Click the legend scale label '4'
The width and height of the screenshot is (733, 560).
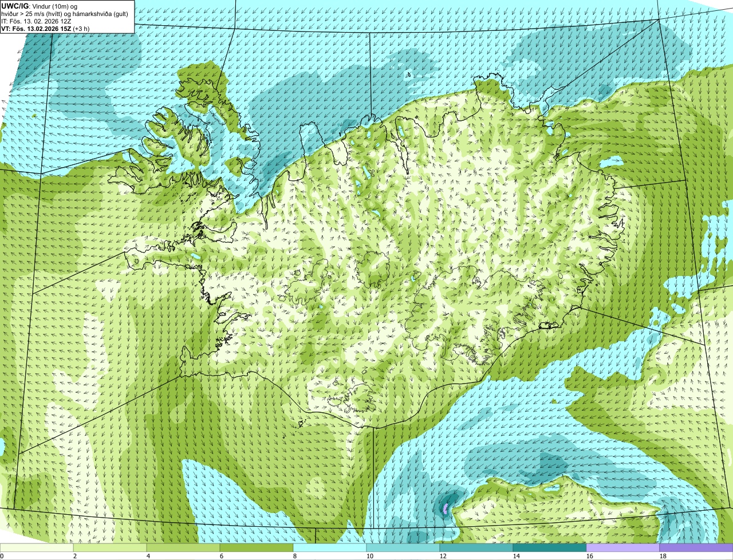coord(148,556)
